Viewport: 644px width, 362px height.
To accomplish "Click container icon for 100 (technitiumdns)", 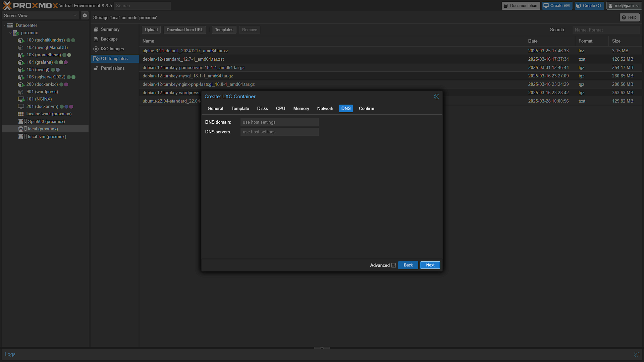I will (21, 40).
